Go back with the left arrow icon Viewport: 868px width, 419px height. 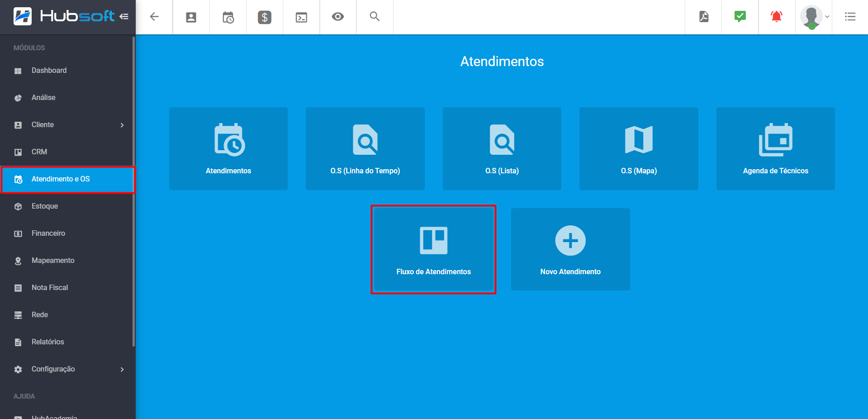pyautogui.click(x=154, y=17)
